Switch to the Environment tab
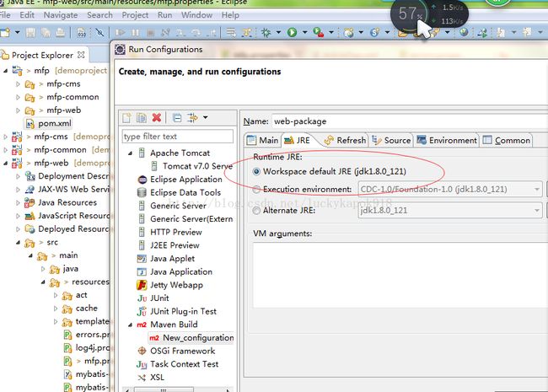This screenshot has width=548, height=392. click(447, 141)
